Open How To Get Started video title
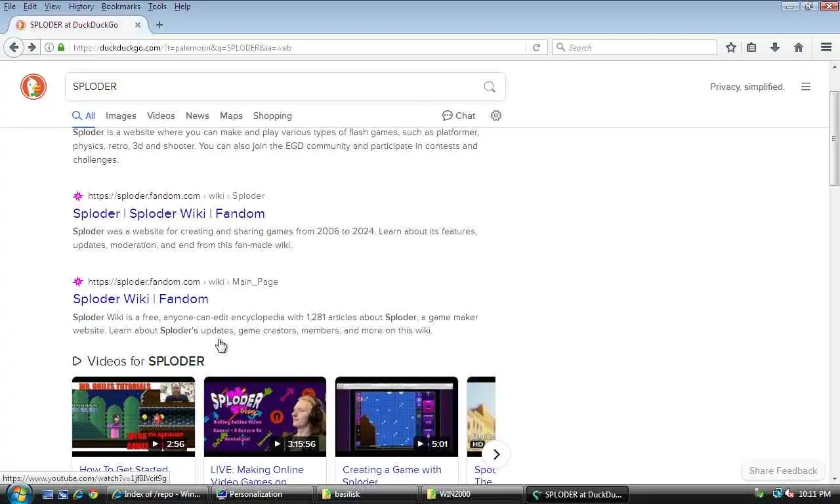840x504 pixels. click(123, 470)
